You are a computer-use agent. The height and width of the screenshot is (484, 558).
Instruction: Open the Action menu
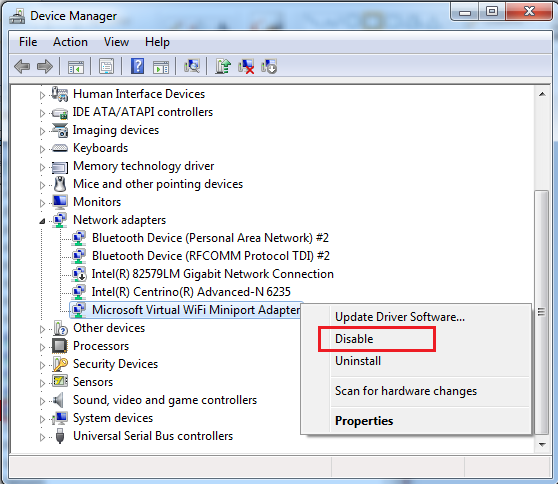point(70,42)
